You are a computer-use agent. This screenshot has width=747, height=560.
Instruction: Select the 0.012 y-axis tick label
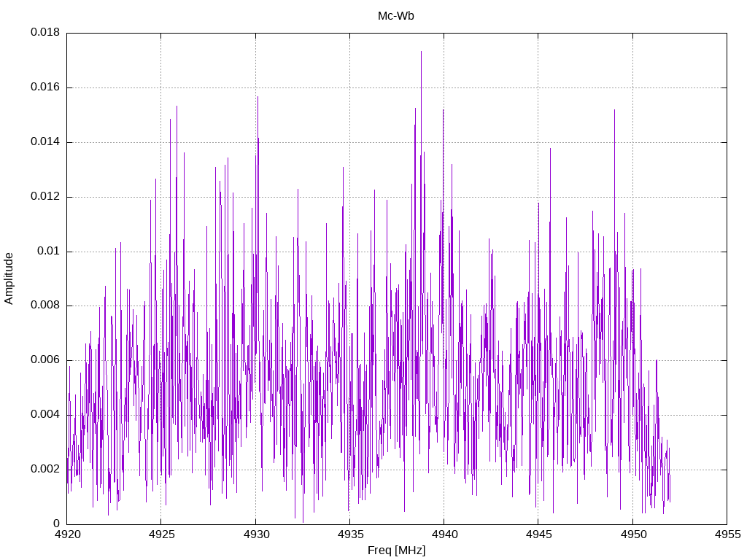pyautogui.click(x=45, y=197)
